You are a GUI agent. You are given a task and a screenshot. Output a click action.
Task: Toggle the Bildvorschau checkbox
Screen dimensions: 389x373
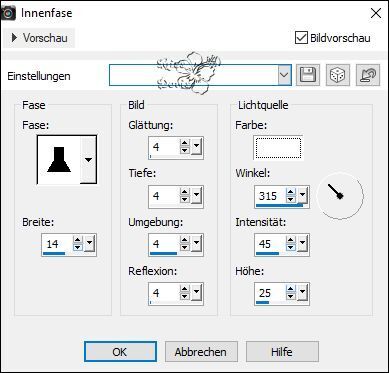[x=301, y=38]
